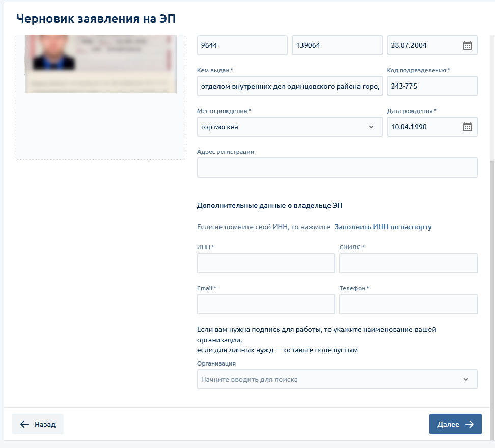Click into the Телефон field
Image resolution: width=495 pixels, height=448 pixels.
coord(408,304)
